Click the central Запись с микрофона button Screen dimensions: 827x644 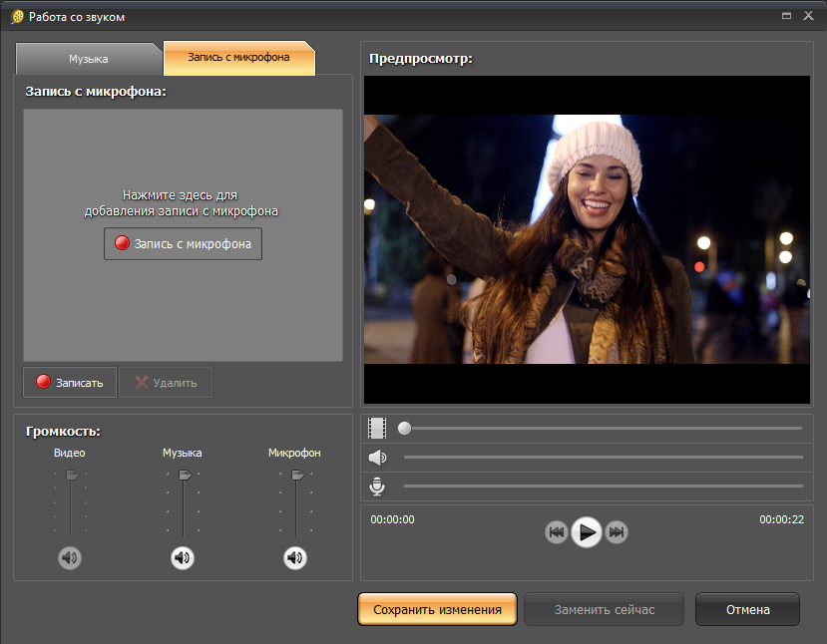pos(183,243)
